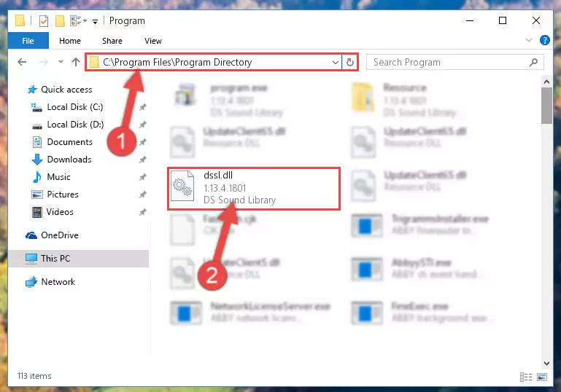The image size is (561, 392).
Task: Go up one folder level
Action: (75, 62)
